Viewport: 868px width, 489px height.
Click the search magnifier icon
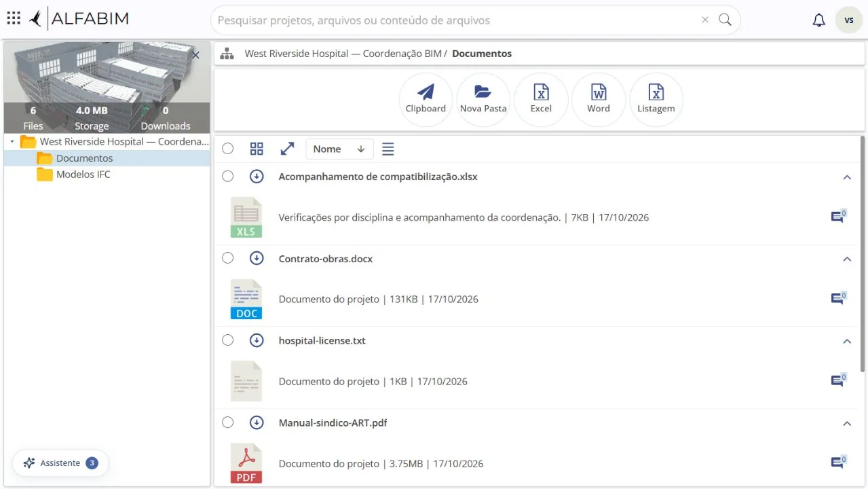coord(725,20)
